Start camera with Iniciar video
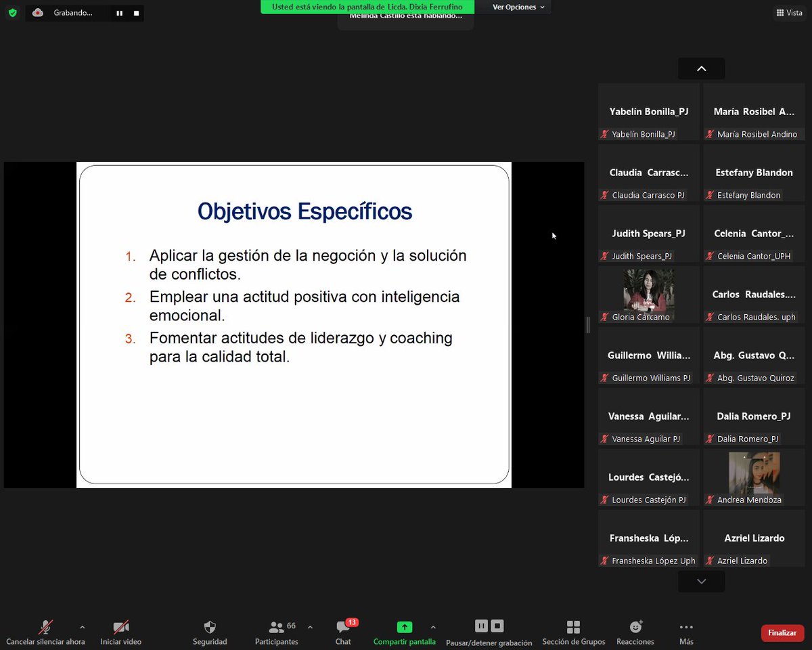 (121, 632)
